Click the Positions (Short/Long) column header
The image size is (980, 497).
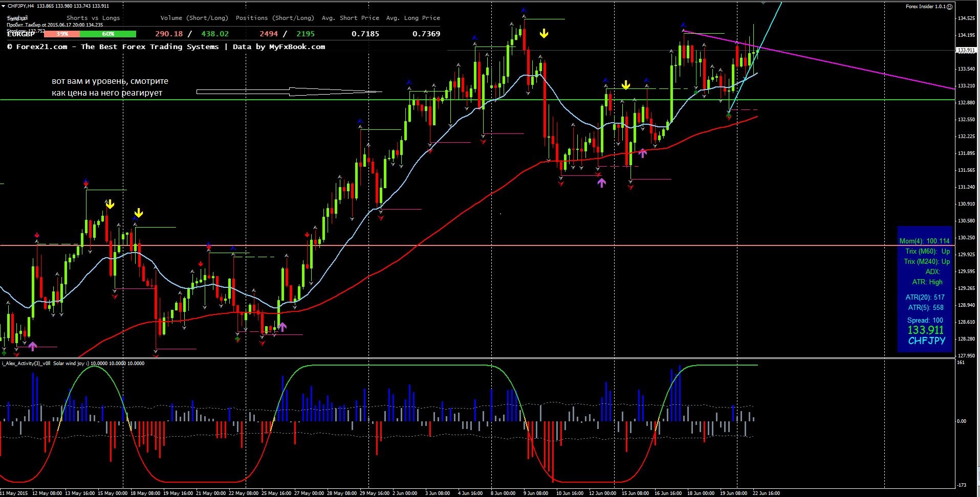coord(275,18)
